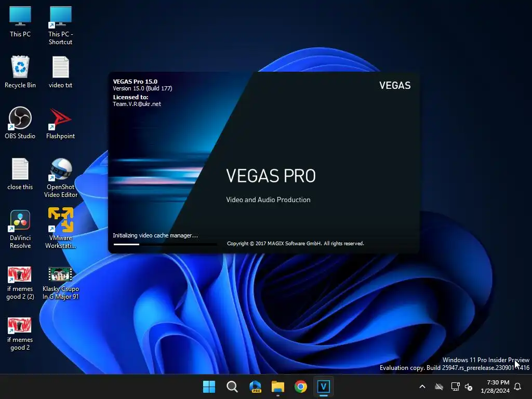Click the VEGAS Pro taskbar button
This screenshot has height=399, width=532.
[x=324, y=387]
